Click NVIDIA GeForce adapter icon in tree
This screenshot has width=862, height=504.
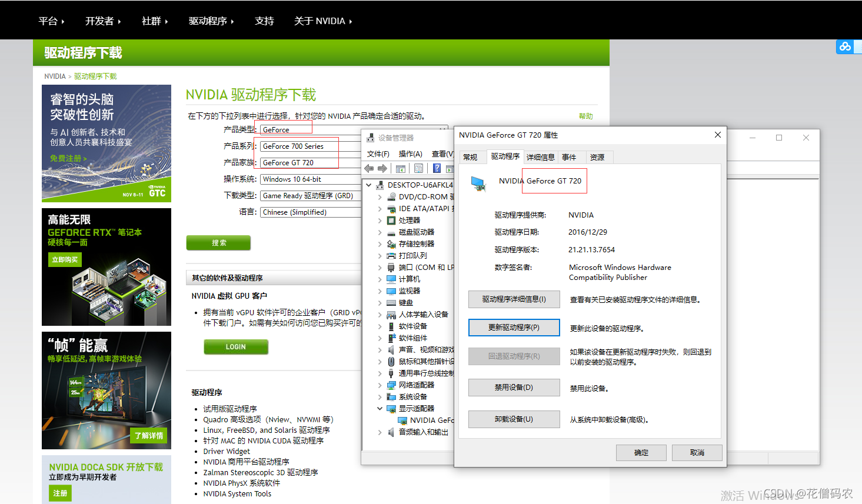pos(402,420)
